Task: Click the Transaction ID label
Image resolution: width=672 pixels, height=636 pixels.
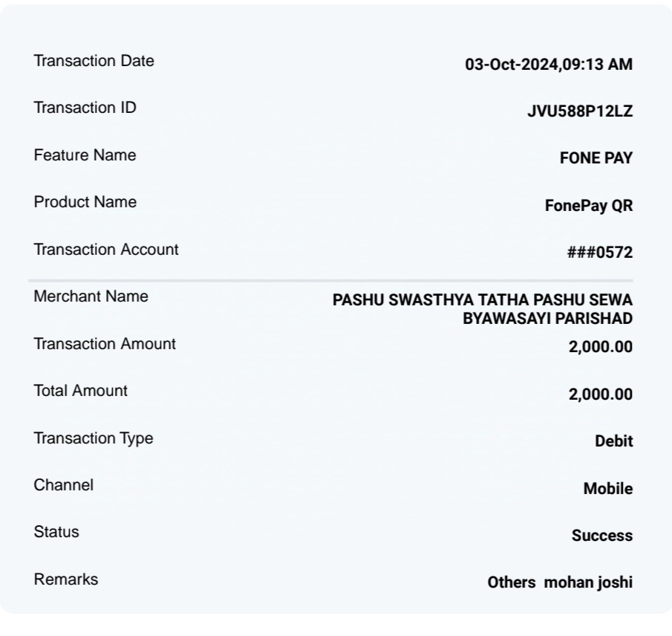Action: tap(85, 108)
